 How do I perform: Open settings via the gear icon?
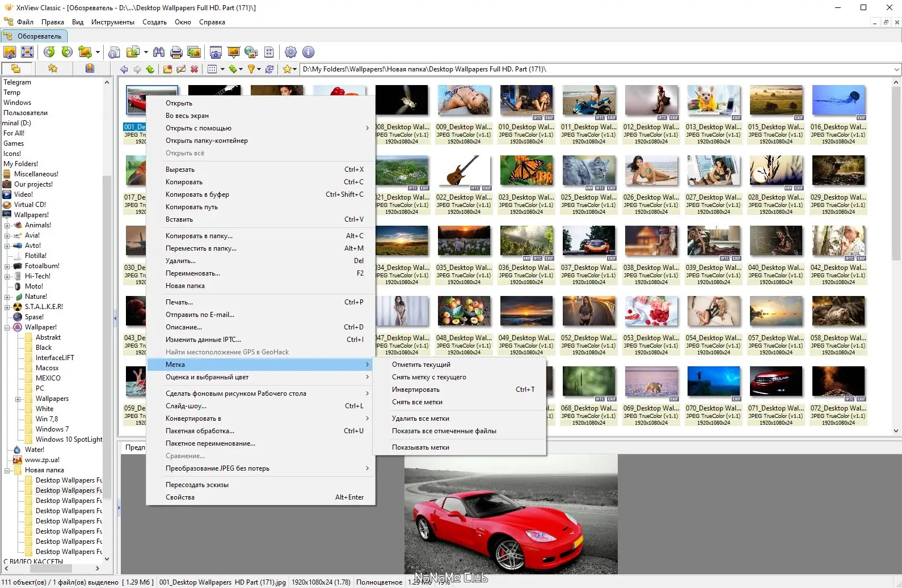(x=290, y=52)
